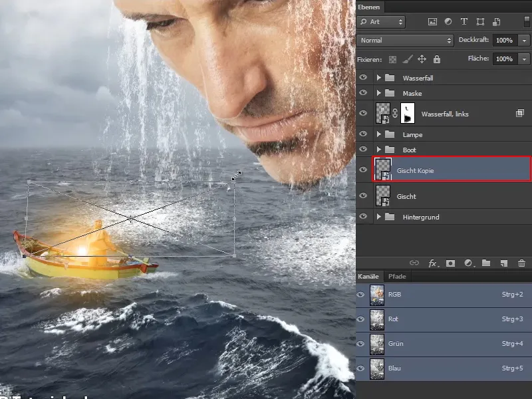Screen dimensions: 532x399
Task: Open the Normal blend mode dropdown
Action: point(405,41)
